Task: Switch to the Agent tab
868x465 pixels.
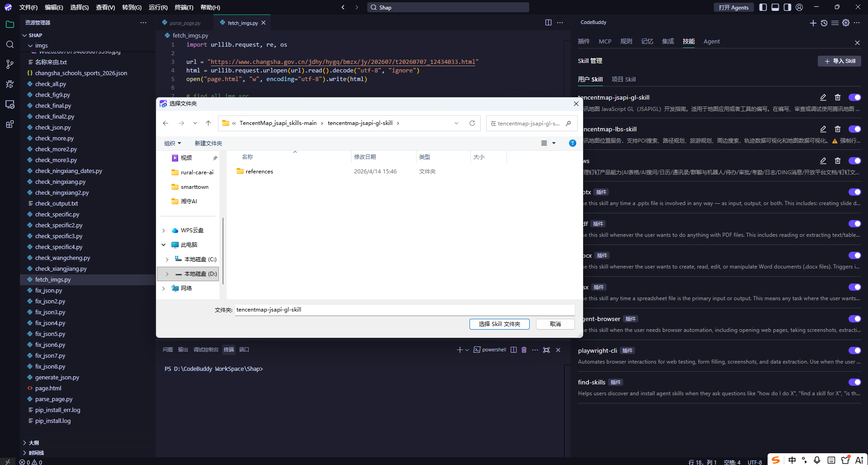Action: coord(711,42)
